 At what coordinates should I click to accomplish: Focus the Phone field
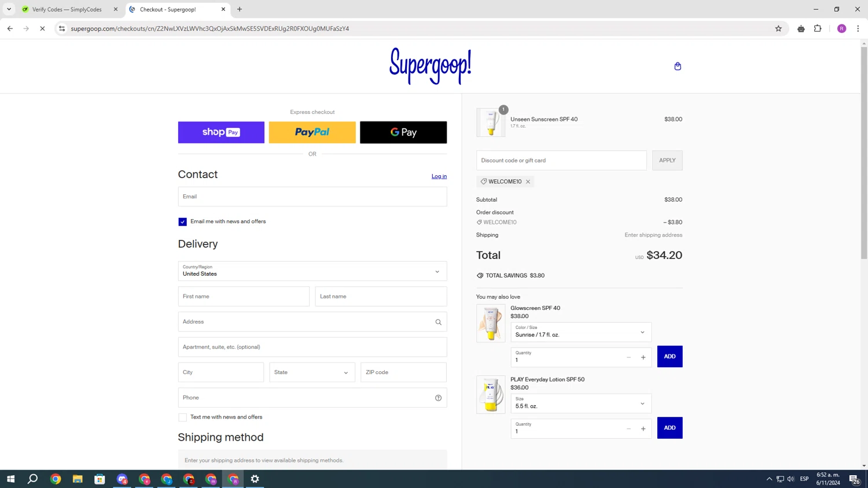(312, 398)
